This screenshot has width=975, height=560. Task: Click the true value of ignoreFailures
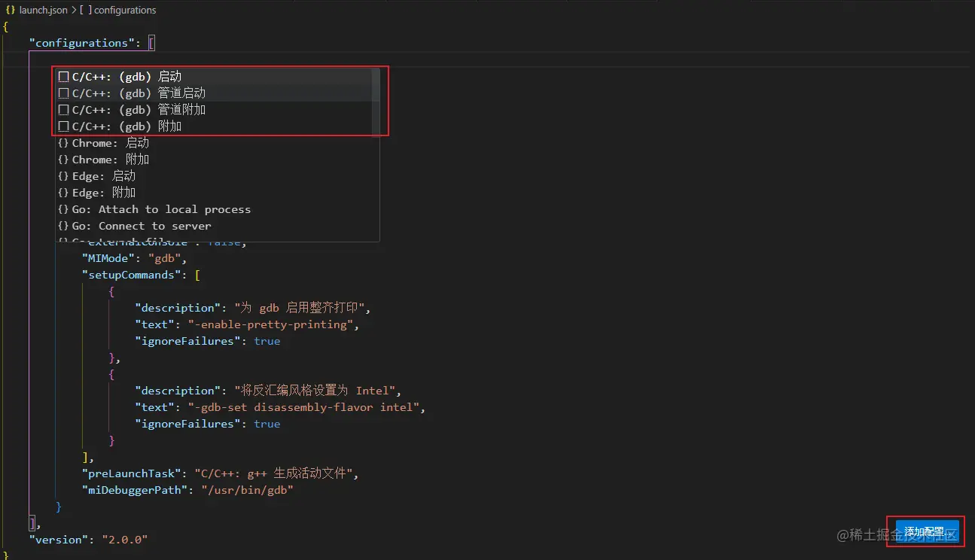point(267,341)
